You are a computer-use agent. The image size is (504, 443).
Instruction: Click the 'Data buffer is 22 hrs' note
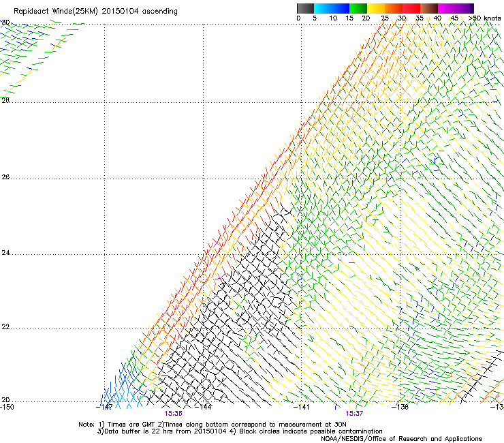click(139, 431)
